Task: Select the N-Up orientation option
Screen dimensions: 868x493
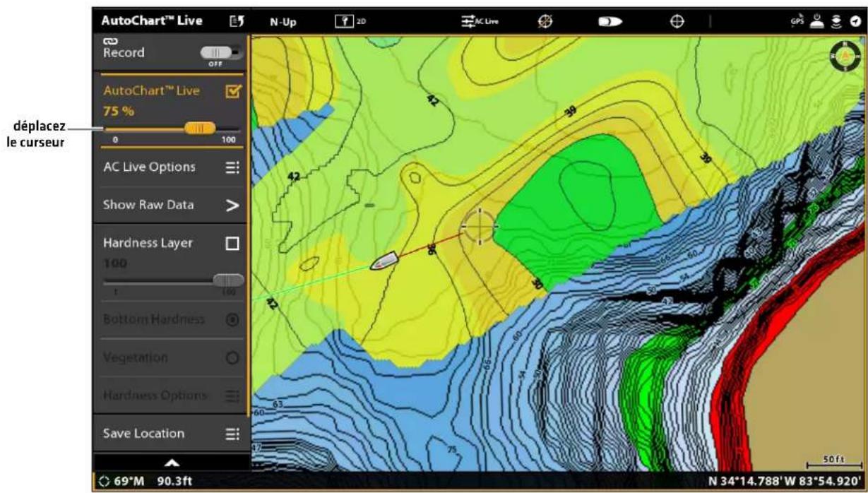Action: (x=283, y=22)
